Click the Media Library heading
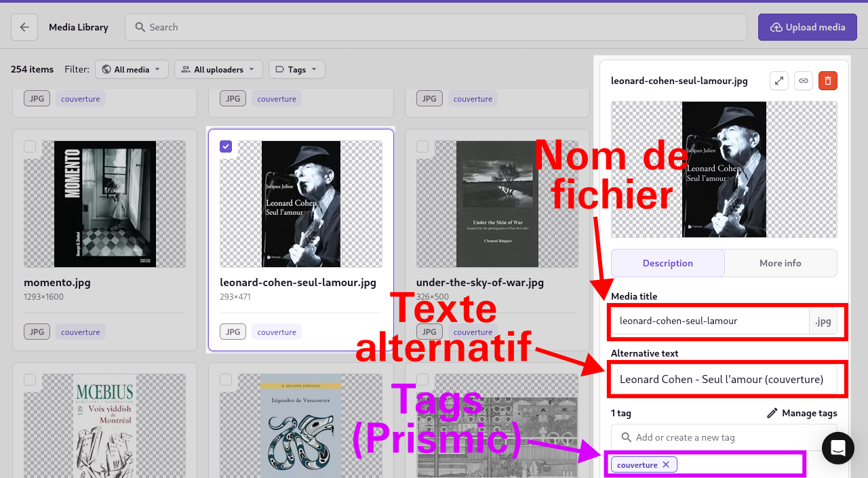The width and height of the screenshot is (868, 478). click(x=79, y=27)
